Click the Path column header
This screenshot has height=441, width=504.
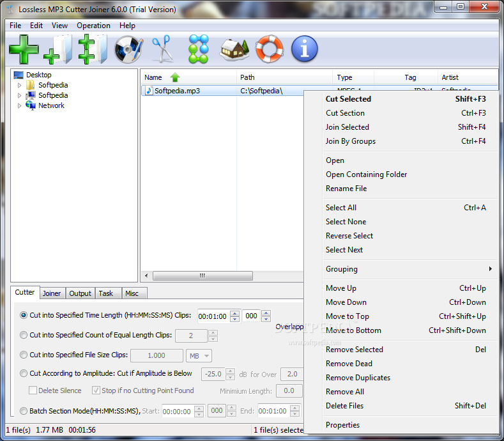click(x=284, y=77)
